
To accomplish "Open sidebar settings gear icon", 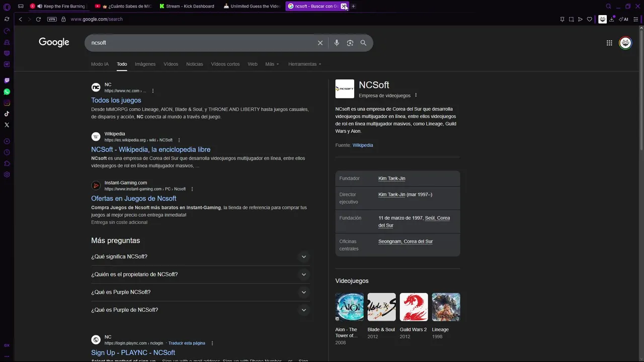I will click(7, 174).
